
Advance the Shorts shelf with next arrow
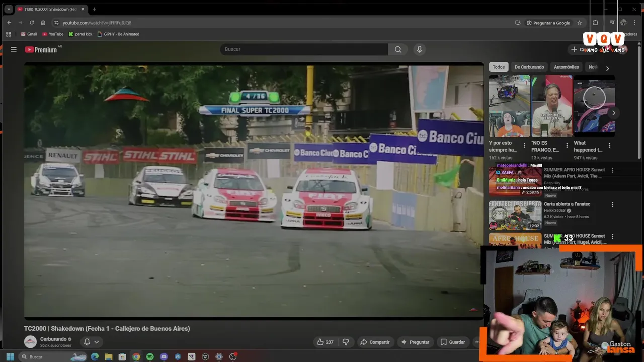(613, 113)
